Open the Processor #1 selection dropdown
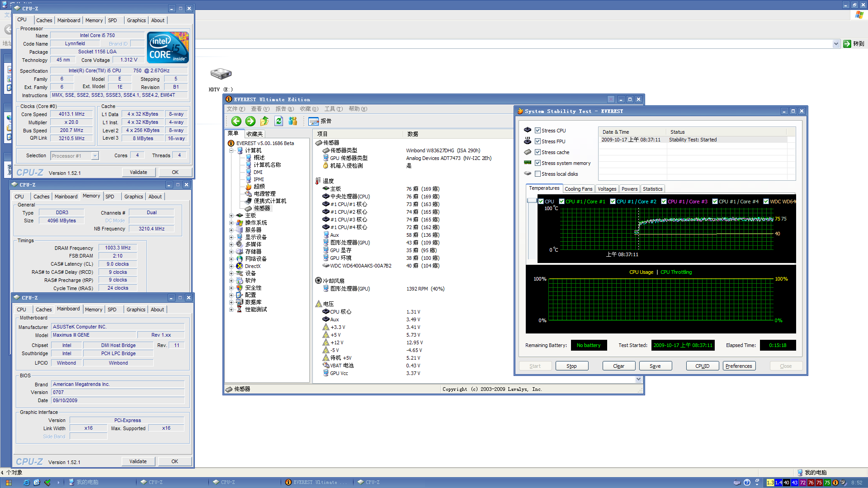The width and height of the screenshot is (868, 488). point(95,156)
